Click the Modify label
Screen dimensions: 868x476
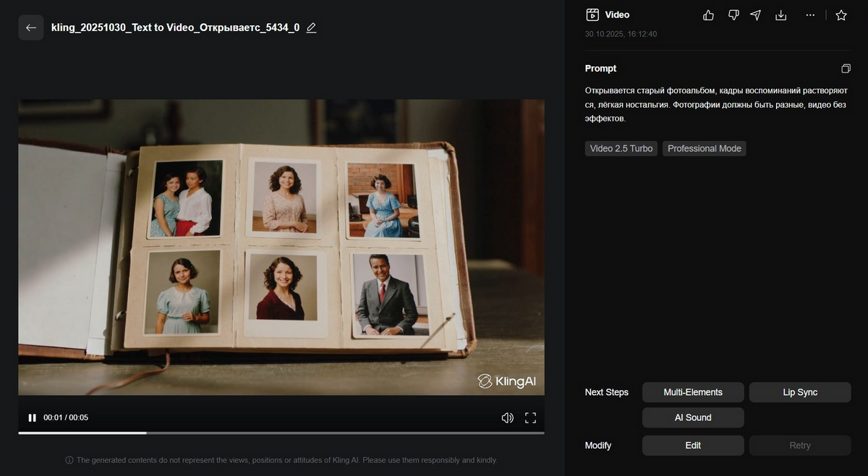598,445
